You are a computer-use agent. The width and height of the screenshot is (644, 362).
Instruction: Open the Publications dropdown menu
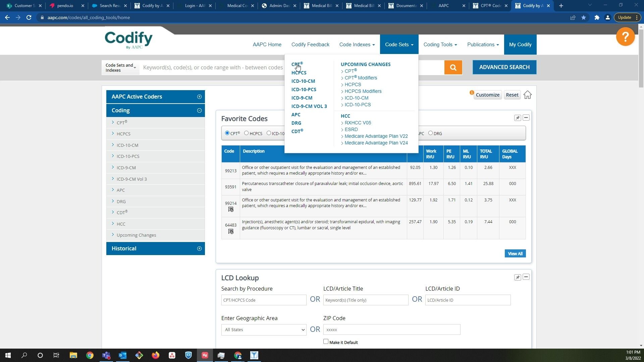tap(483, 45)
